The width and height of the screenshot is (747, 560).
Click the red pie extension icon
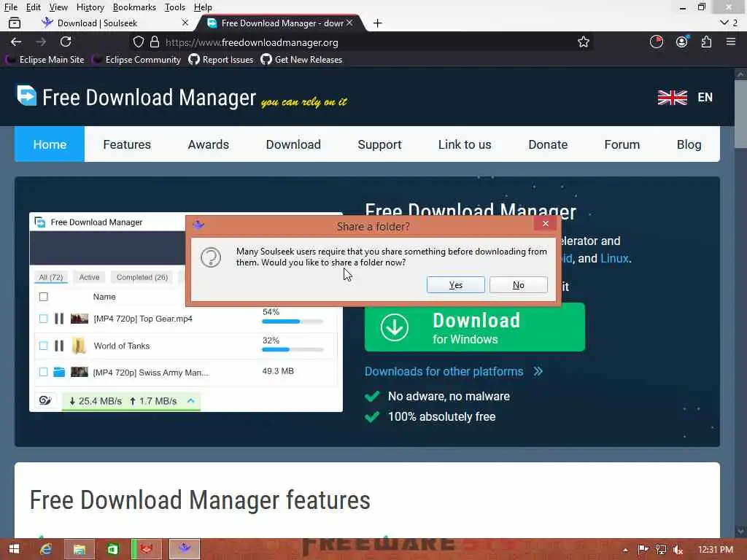[x=657, y=42]
